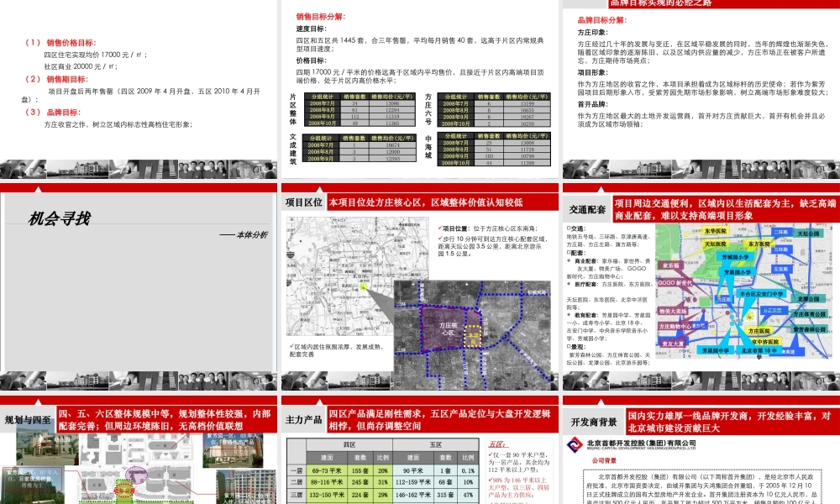This screenshot has width=840, height=504.
Task: Click the line 四区住宅实现均价 17000 元
Action: point(96,55)
